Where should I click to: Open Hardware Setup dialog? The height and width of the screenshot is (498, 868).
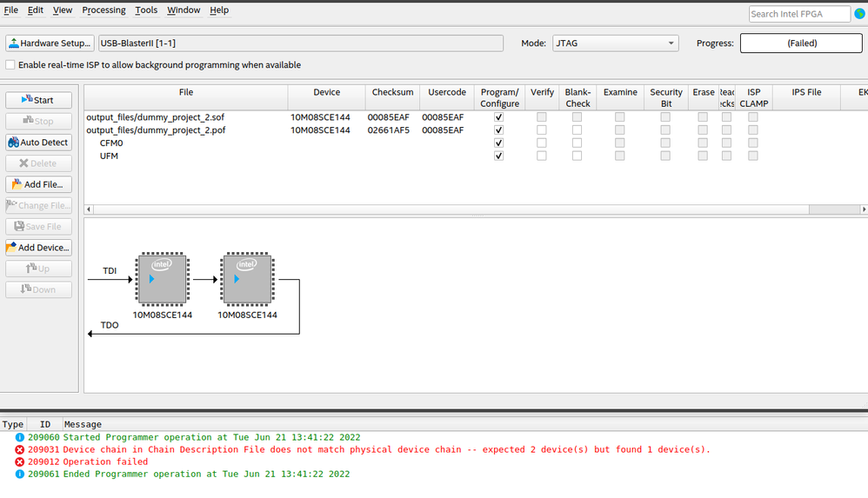tap(50, 43)
